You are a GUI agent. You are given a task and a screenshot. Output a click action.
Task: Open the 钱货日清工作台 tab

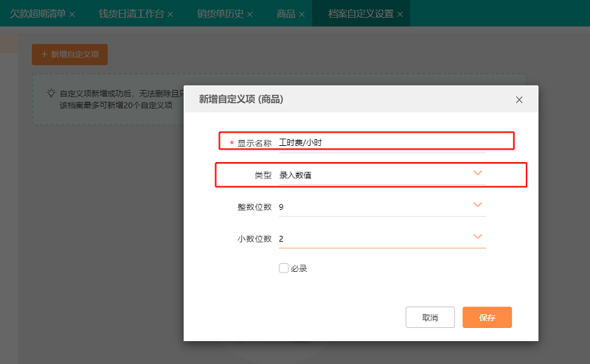(131, 14)
